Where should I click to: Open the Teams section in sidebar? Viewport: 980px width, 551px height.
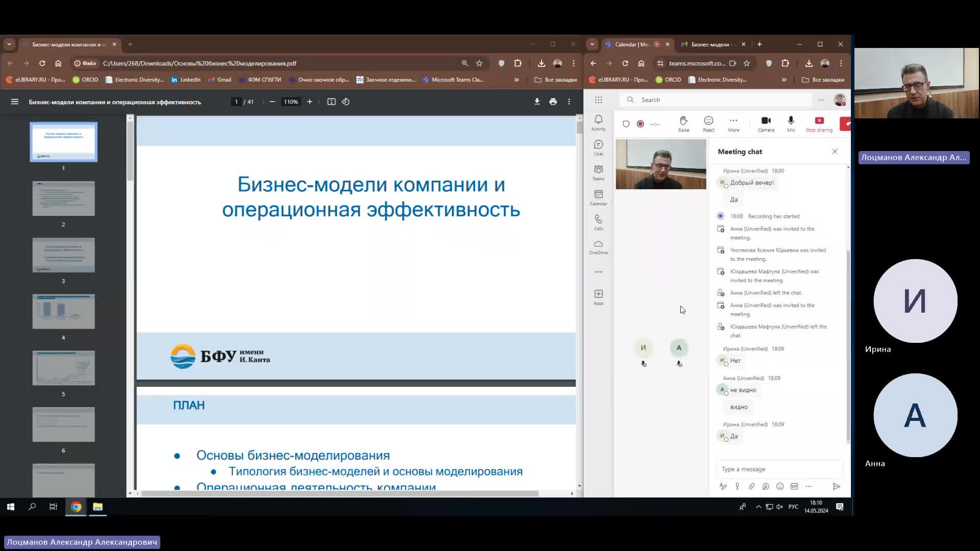(x=598, y=172)
